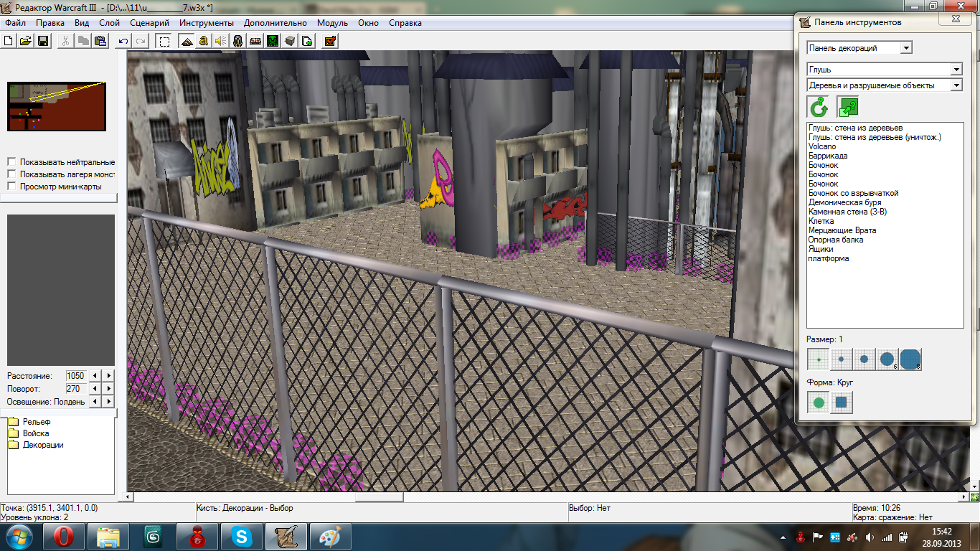The height and width of the screenshot is (551, 980).
Task: Select the smallest brush size 1
Action: (818, 359)
